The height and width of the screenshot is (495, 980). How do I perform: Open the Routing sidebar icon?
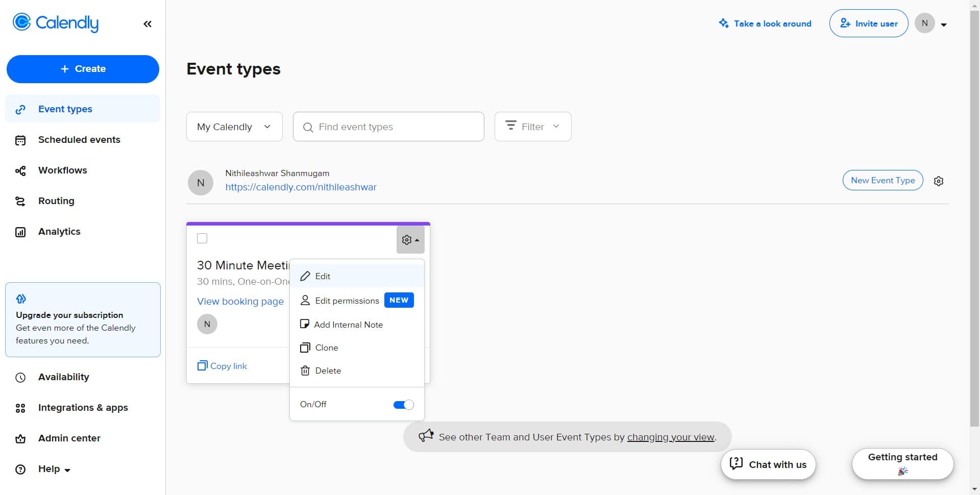point(20,202)
